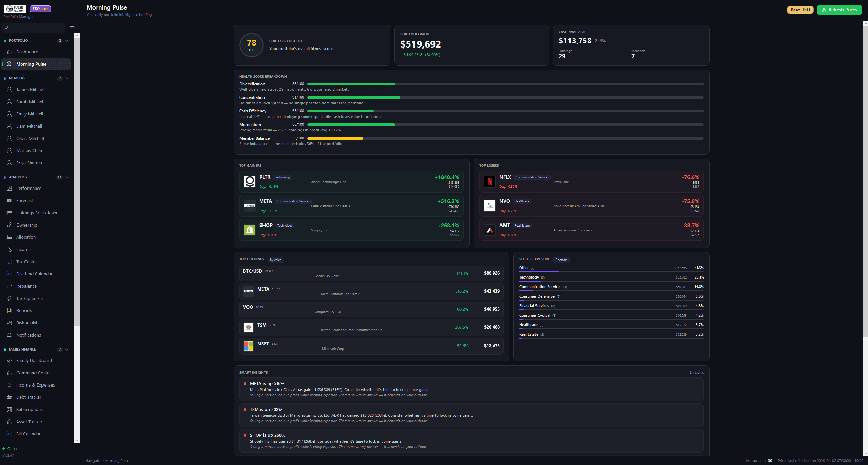Viewport: 868px width, 465px height.
Task: Open Dividend Calendar icon in sidebar
Action: tap(10, 274)
